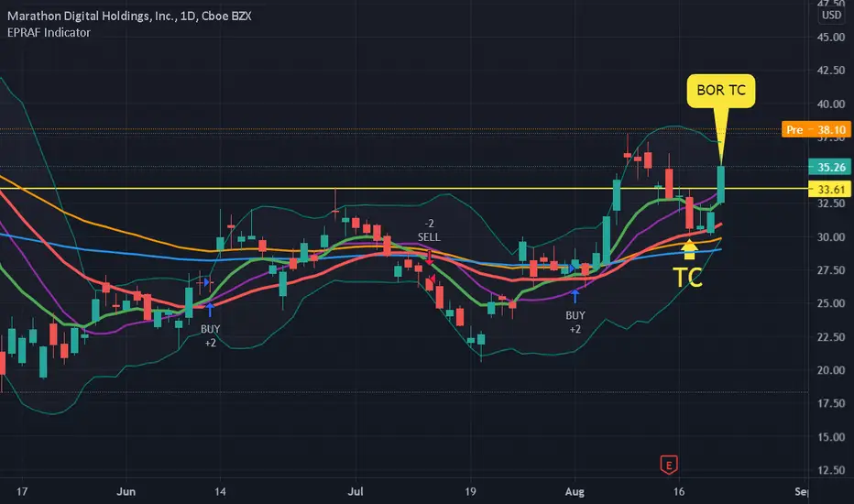Click the Jun date on the time axis
Image resolution: width=854 pixels, height=504 pixels.
click(126, 491)
